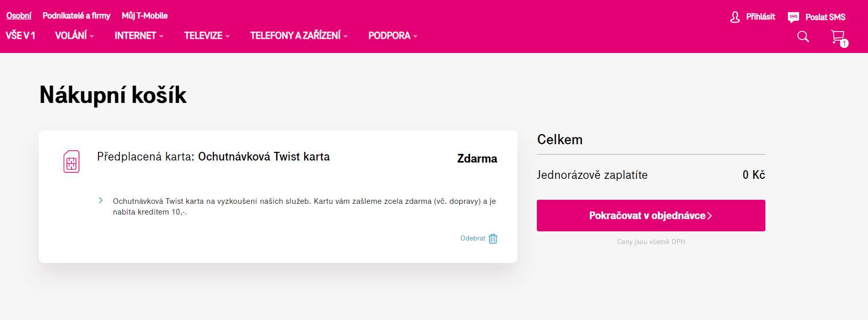The image size is (868, 320).
Task: Click Pokračovat v objednávce button
Action: coord(651,216)
